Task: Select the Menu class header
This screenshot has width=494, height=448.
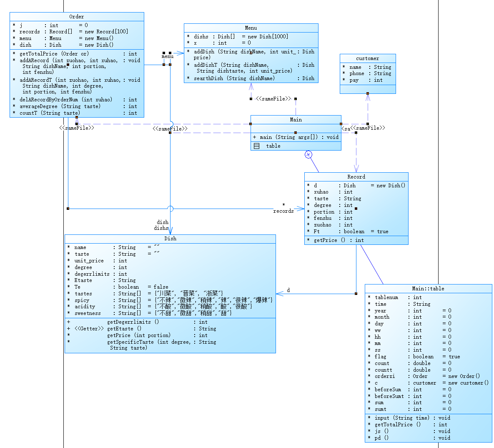Action: [251, 28]
